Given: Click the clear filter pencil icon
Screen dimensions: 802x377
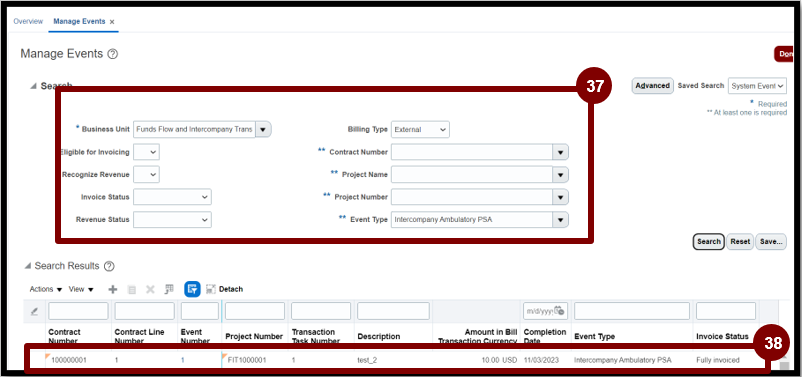Looking at the screenshot, I should [34, 311].
